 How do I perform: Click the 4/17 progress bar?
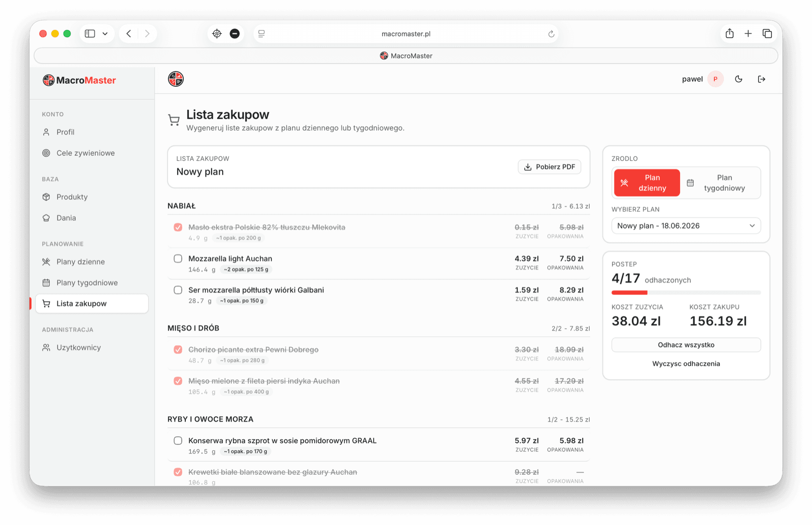[x=686, y=292]
